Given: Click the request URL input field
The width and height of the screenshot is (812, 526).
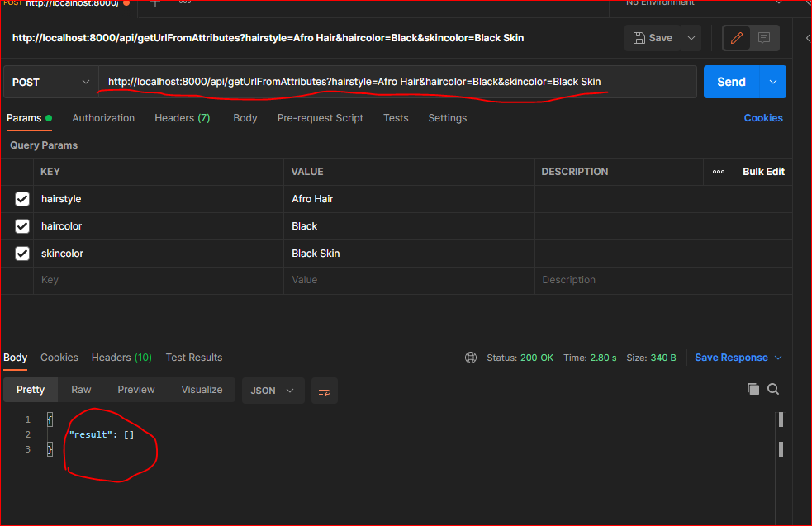Looking at the screenshot, I should (397, 82).
